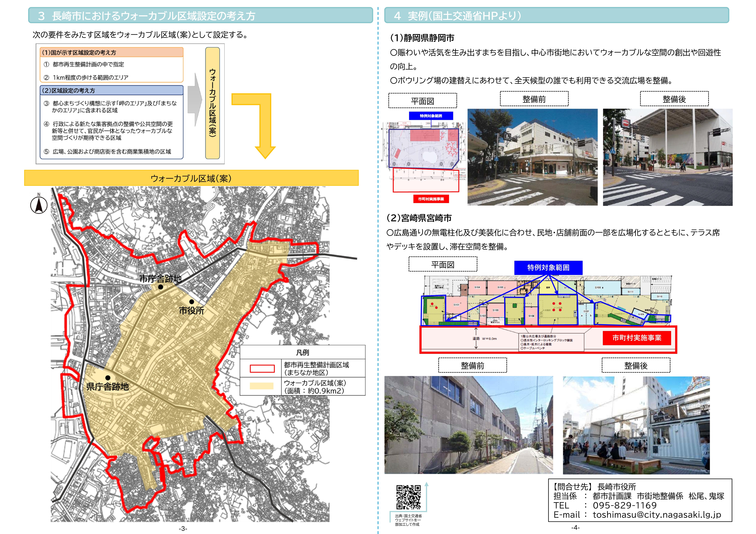Click the source note 出典:国土交通省ウェブサイト
Viewport: 756px width, 534px height.
pos(408,520)
